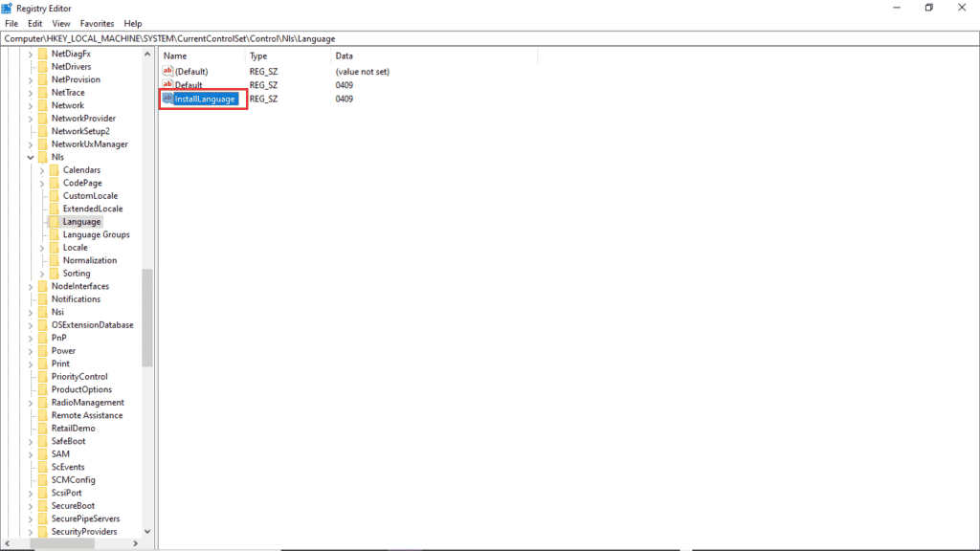Click 0409 data of InstallLanguage row
The width and height of the screenshot is (980, 551).
click(x=344, y=99)
